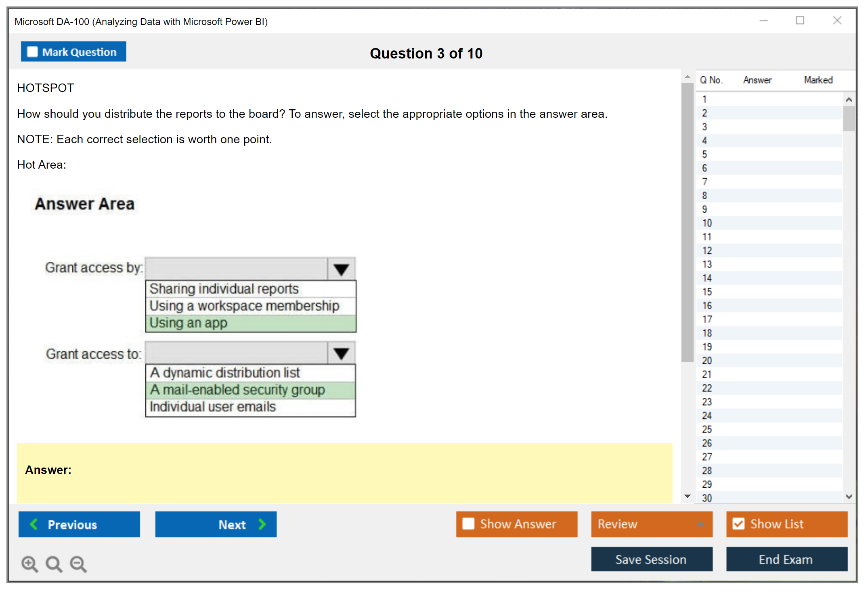
Task: Enable the Show Answer checkbox
Action: point(468,524)
